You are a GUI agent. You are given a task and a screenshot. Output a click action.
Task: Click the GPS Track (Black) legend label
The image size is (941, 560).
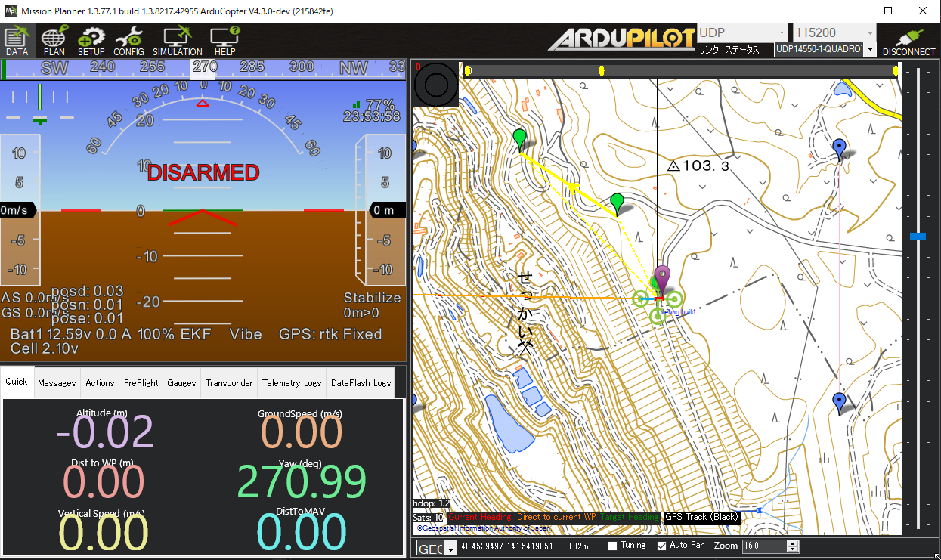(701, 518)
